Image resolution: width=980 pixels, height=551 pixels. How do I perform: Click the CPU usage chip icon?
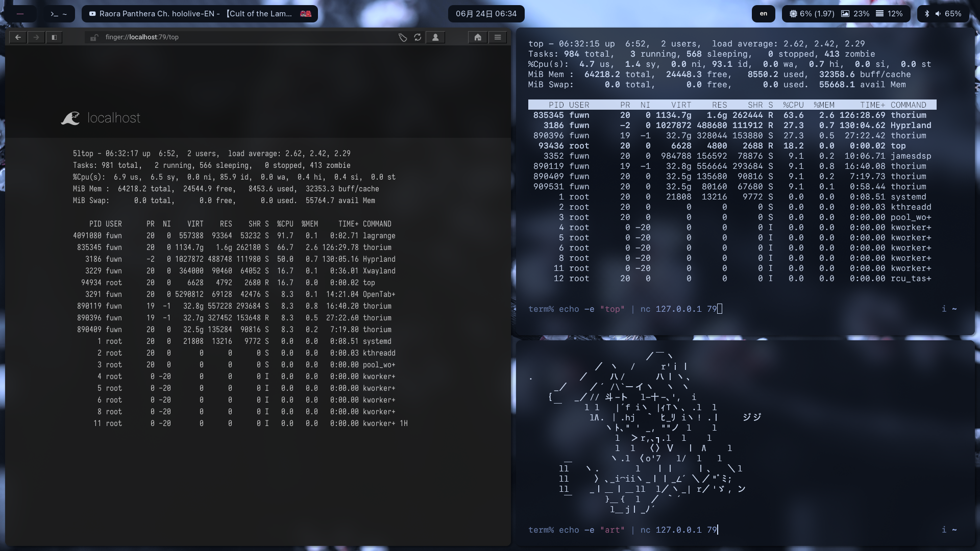pos(793,14)
